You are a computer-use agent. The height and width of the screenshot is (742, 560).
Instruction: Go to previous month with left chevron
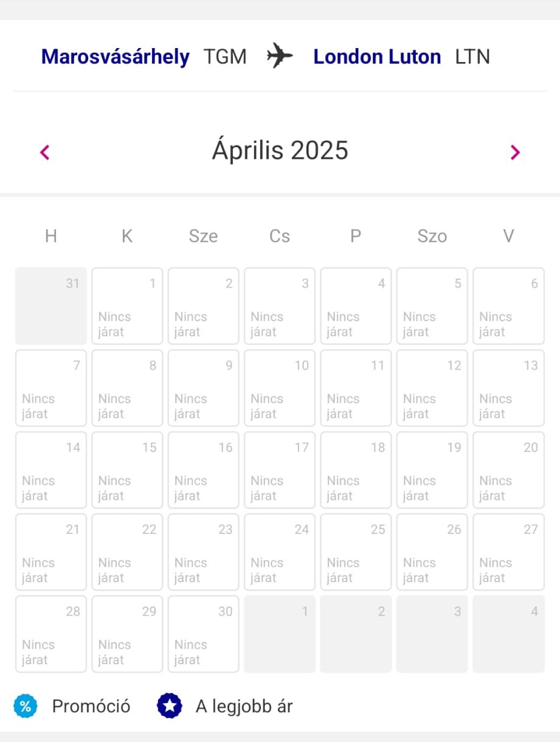[44, 152]
